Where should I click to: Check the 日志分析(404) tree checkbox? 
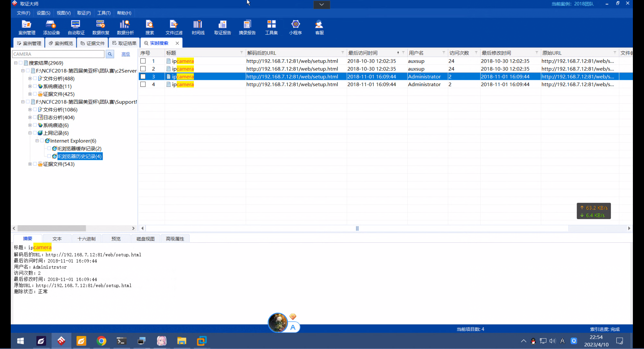tap(35, 117)
